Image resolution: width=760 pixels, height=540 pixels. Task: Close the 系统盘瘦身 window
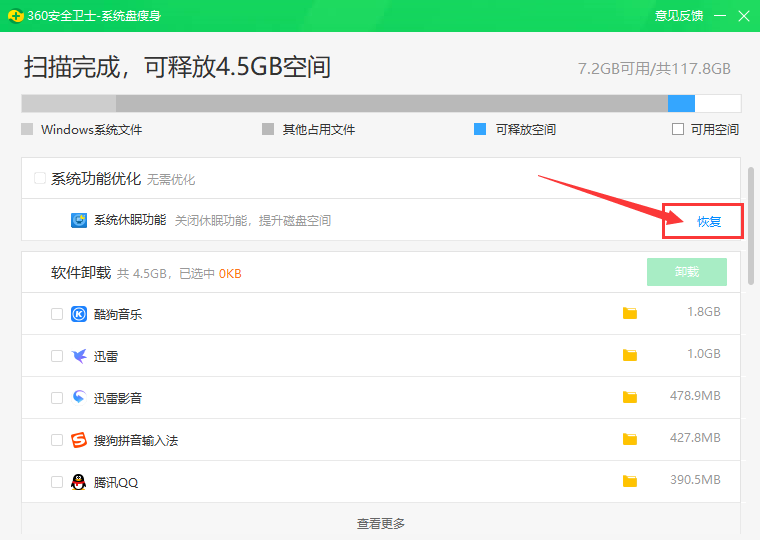click(744, 16)
